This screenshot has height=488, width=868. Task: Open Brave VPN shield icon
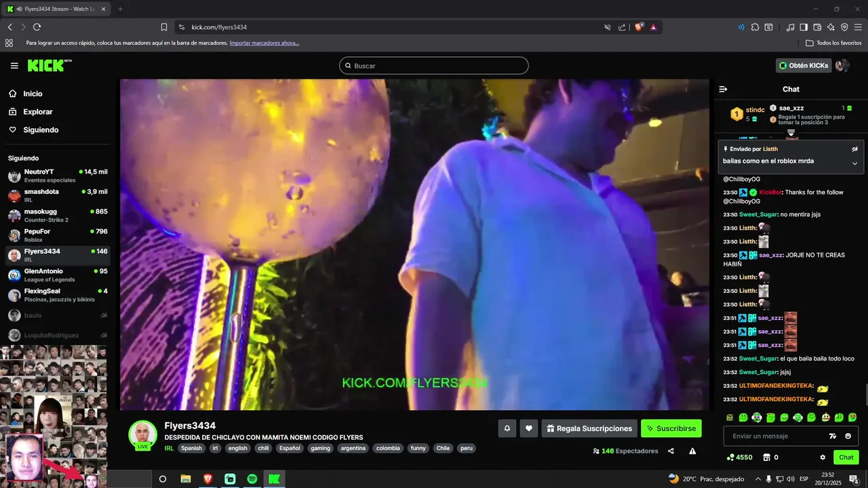click(x=844, y=27)
